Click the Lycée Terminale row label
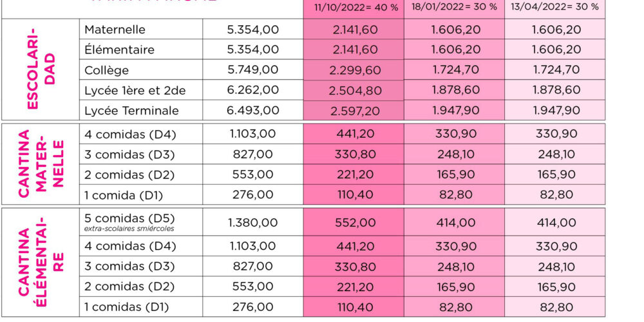The image size is (644, 322). tap(131, 111)
